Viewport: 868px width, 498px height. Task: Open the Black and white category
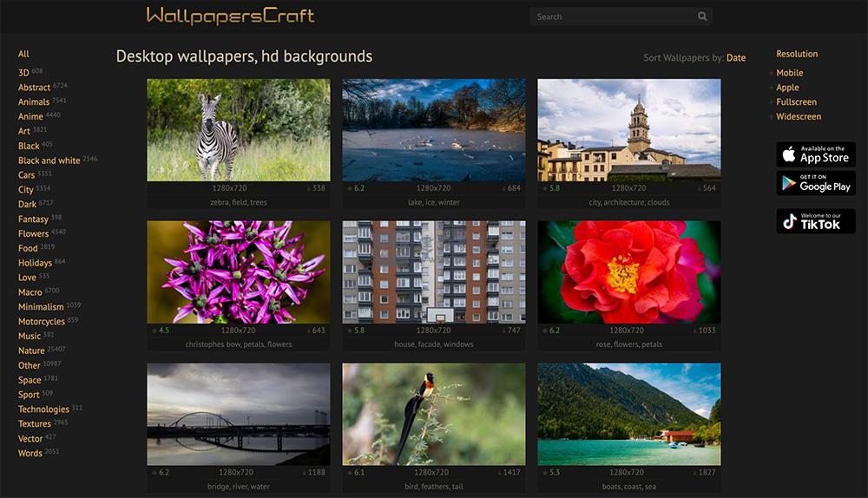pos(49,161)
